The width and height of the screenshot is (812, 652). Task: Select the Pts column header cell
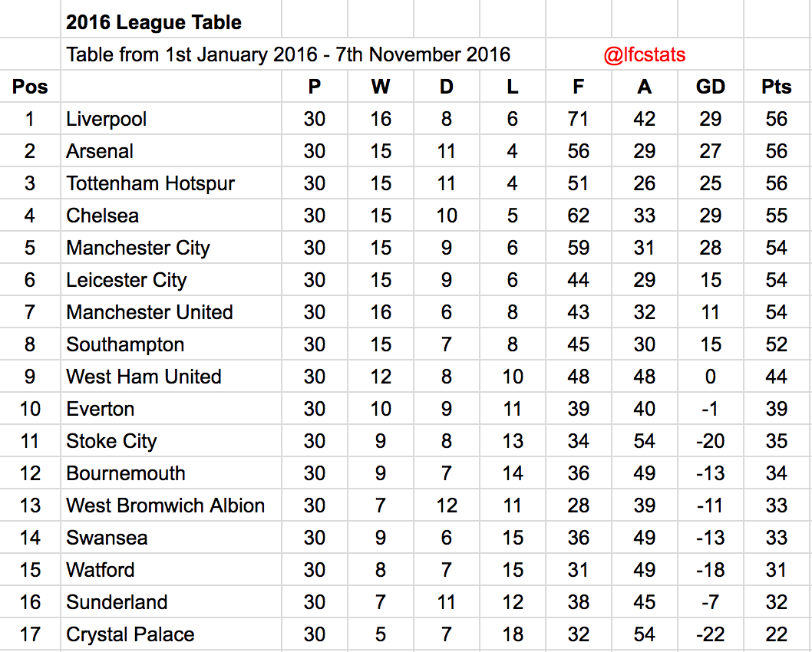pos(777,87)
